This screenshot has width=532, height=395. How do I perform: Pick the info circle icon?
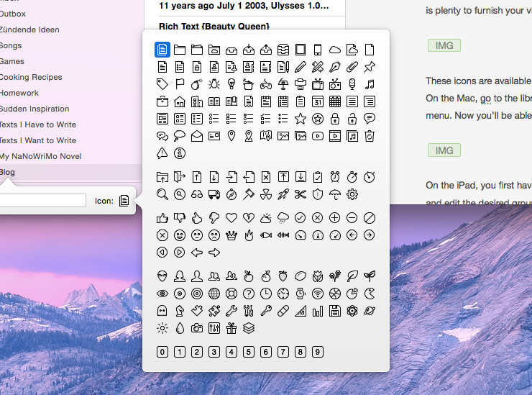(x=180, y=153)
